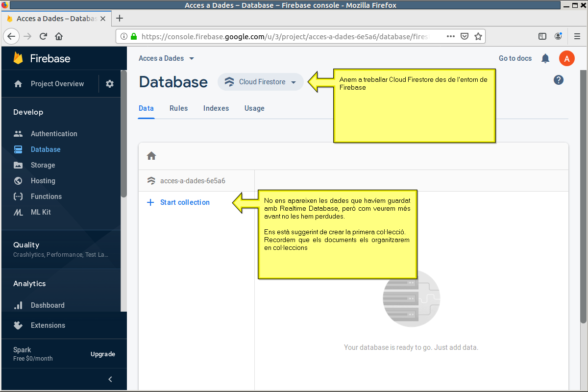Viewport: 588px width, 392px height.
Task: Click the Dashboard bar chart icon
Action: pyautogui.click(x=18, y=305)
